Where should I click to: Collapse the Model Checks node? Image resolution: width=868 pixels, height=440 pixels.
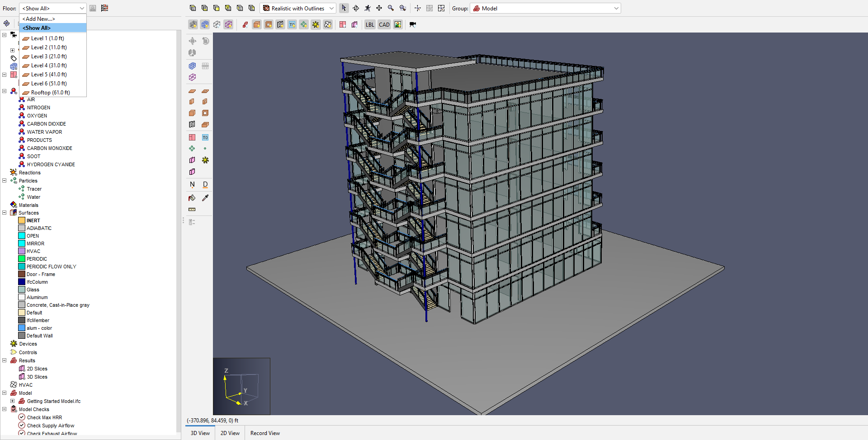[5, 409]
